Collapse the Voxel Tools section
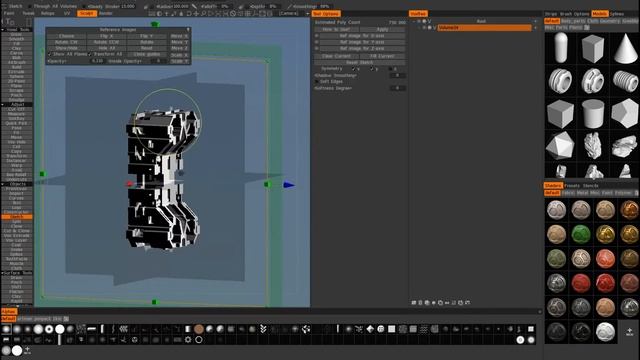The image size is (640, 360). coord(3,30)
